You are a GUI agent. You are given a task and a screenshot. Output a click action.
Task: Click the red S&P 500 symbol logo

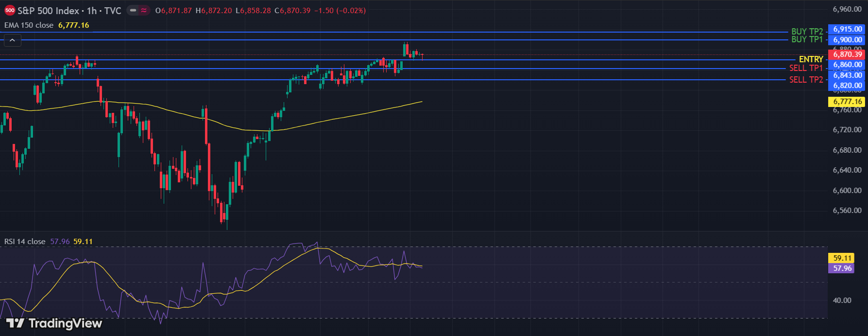(x=9, y=10)
